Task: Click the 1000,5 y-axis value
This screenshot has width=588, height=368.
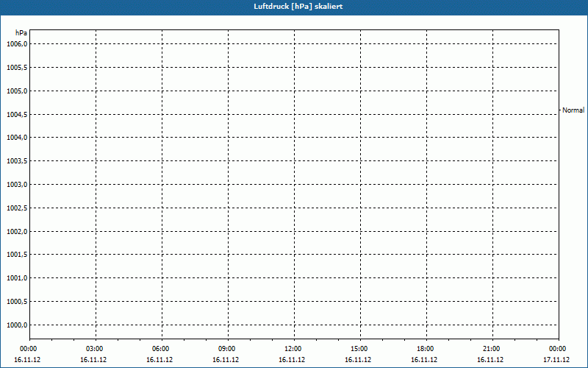Action: pyautogui.click(x=17, y=302)
